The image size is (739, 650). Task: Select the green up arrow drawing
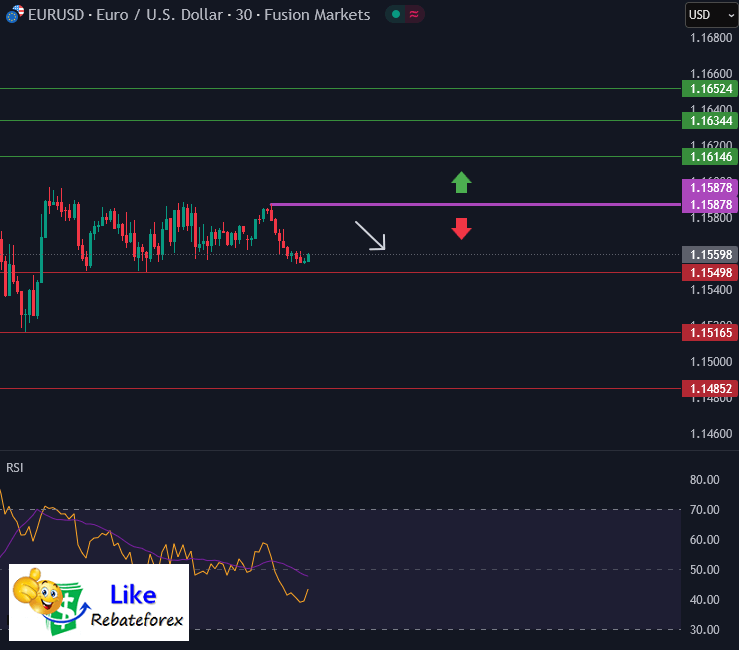[461, 182]
